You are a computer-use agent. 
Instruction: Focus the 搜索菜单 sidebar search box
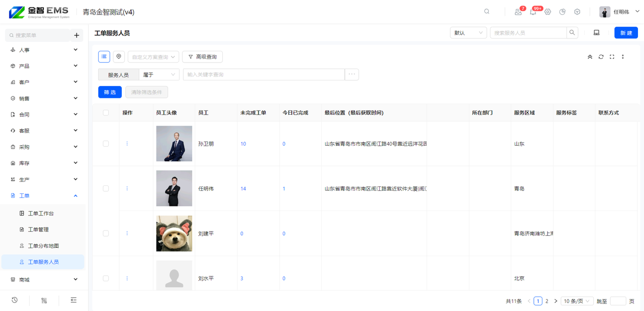(38, 35)
